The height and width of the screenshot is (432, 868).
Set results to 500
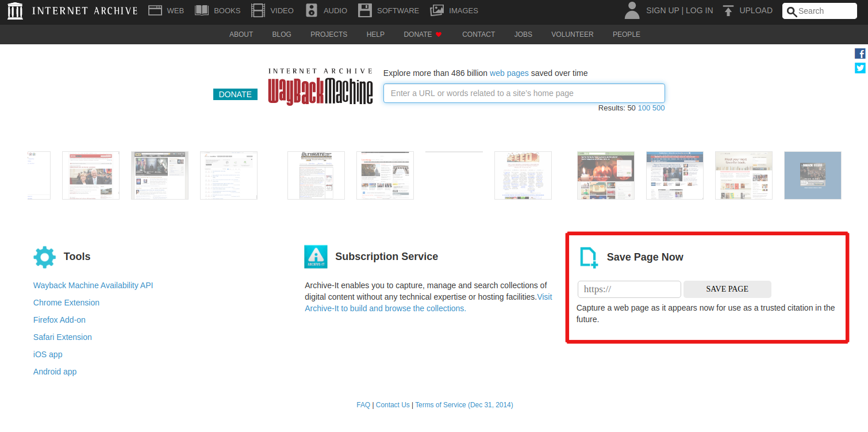[659, 108]
